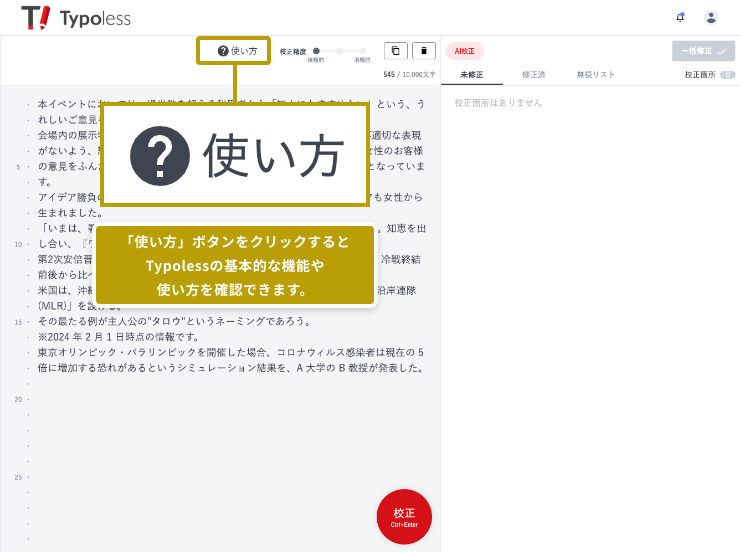The image size is (740, 552).
Task: Copy the text with the copy icon
Action: pos(395,50)
